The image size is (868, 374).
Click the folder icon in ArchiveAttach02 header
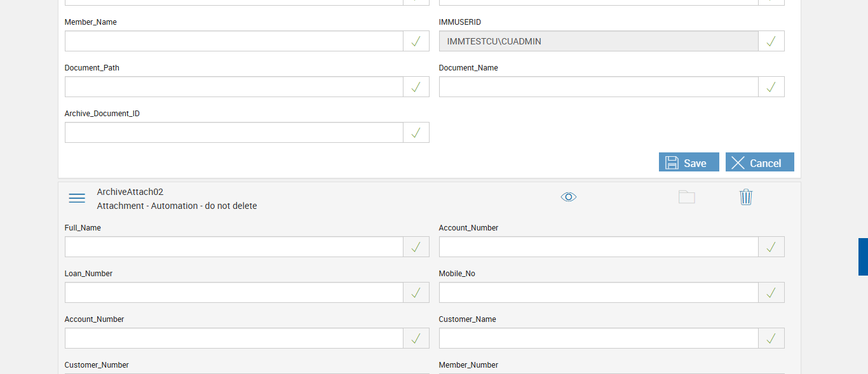click(x=686, y=197)
